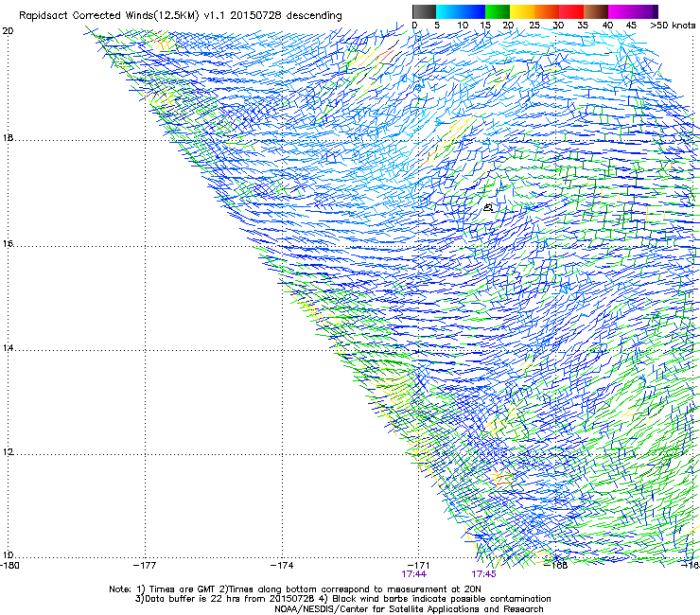Screen dimensions: 700x615
Task: Click the '25' legend scale label
Action: [x=534, y=26]
